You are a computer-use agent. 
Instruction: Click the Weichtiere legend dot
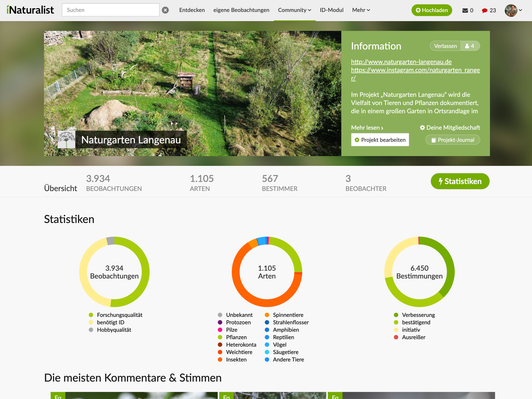pos(220,352)
